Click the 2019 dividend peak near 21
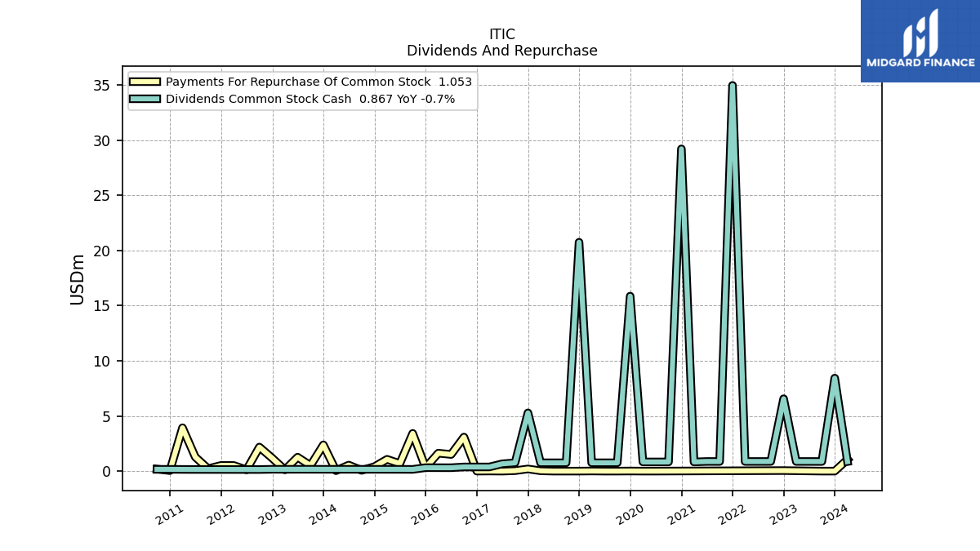 point(579,242)
